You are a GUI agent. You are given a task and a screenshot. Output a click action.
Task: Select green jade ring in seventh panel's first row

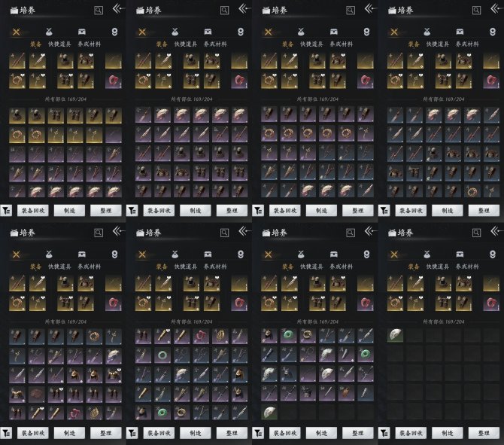(288, 335)
